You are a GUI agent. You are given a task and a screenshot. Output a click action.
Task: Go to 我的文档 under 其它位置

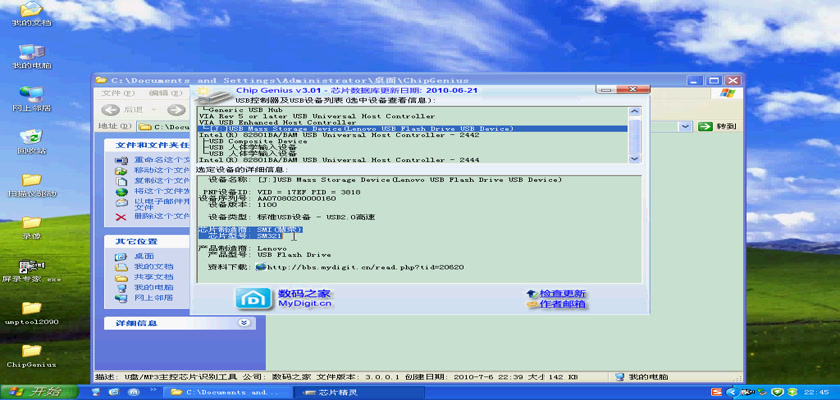coord(154,266)
